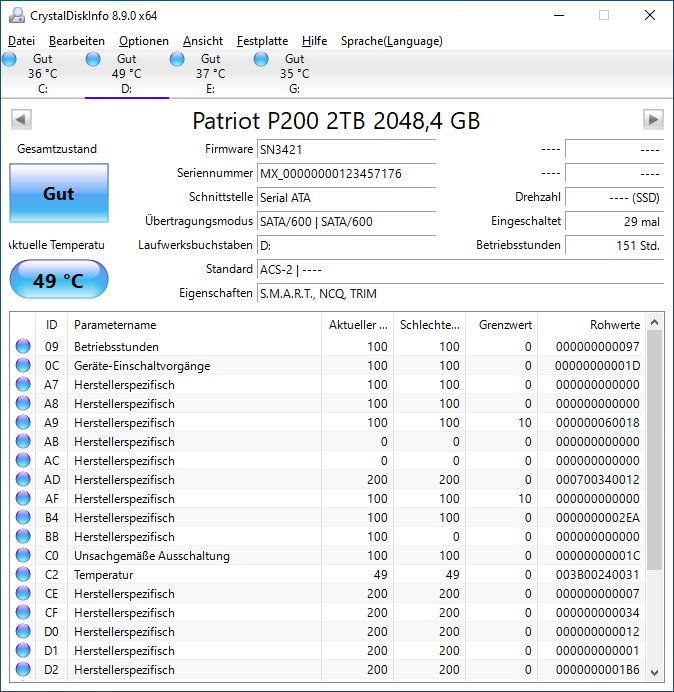Click status icon of row D1
This screenshot has width=674, height=692.
23,650
